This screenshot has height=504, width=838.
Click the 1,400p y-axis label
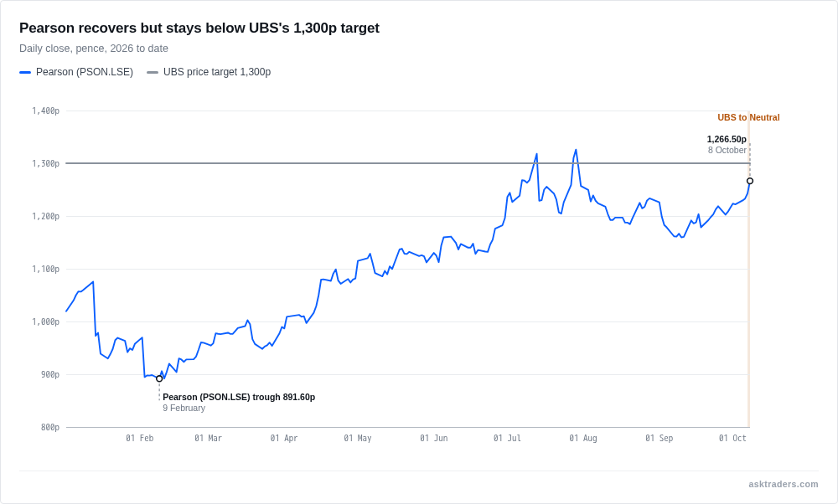tap(45, 111)
